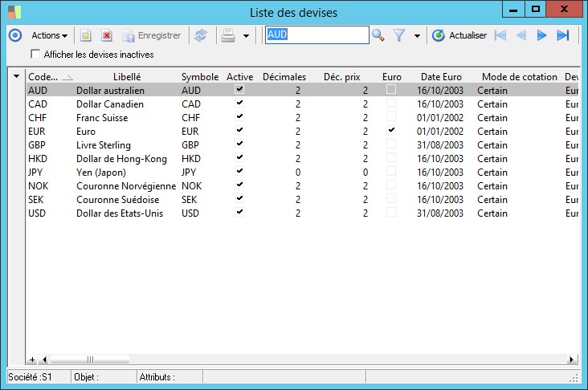Select the Livre Sterling label cell
Viewport: 588px width, 390px height.
point(104,145)
